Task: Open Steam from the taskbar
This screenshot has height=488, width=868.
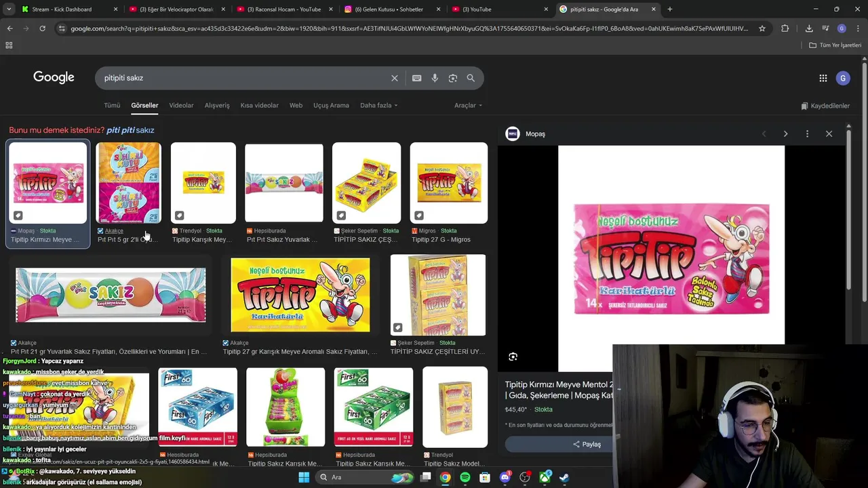Action: point(564,477)
